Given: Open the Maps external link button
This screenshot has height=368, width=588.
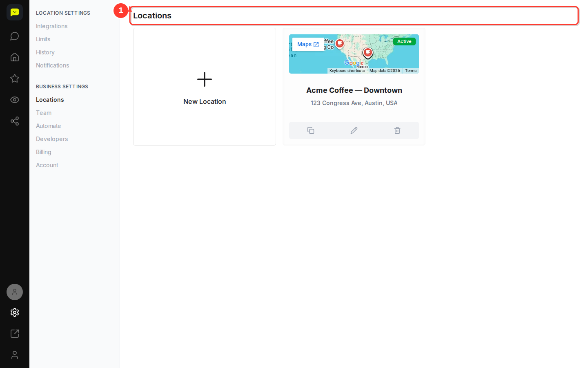Looking at the screenshot, I should pos(308,44).
